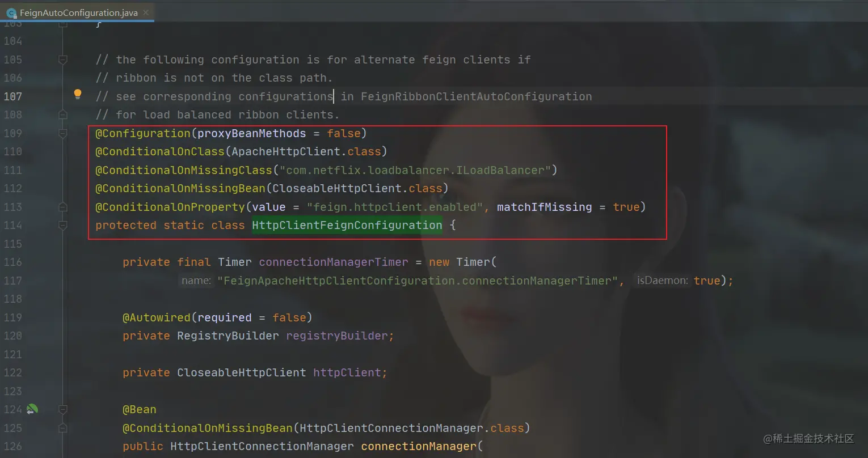The height and width of the screenshot is (458, 868).
Task: Click the @Autowired annotation
Action: click(x=157, y=317)
